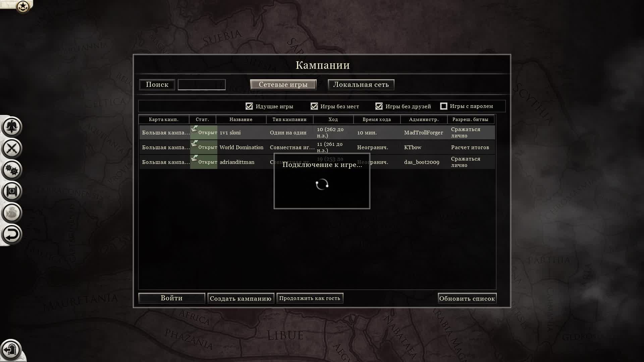This screenshot has height=362, width=644.
Task: Open the gears options icon
Action: [12, 170]
